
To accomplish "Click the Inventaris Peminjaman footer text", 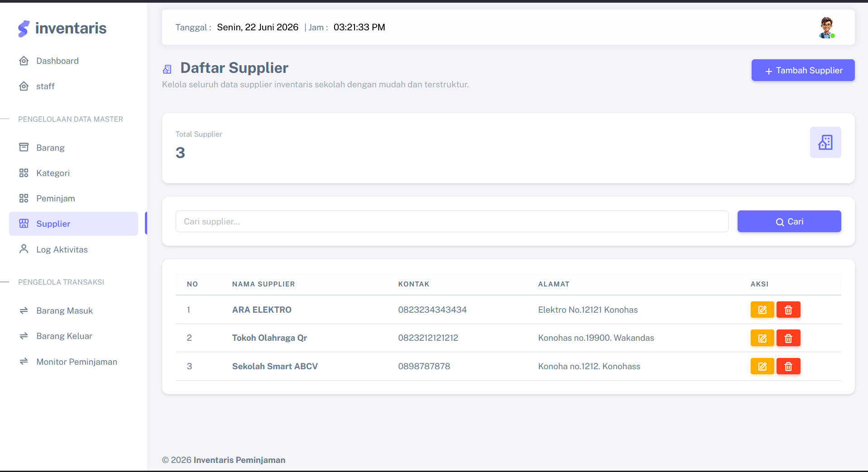I will coord(240,460).
